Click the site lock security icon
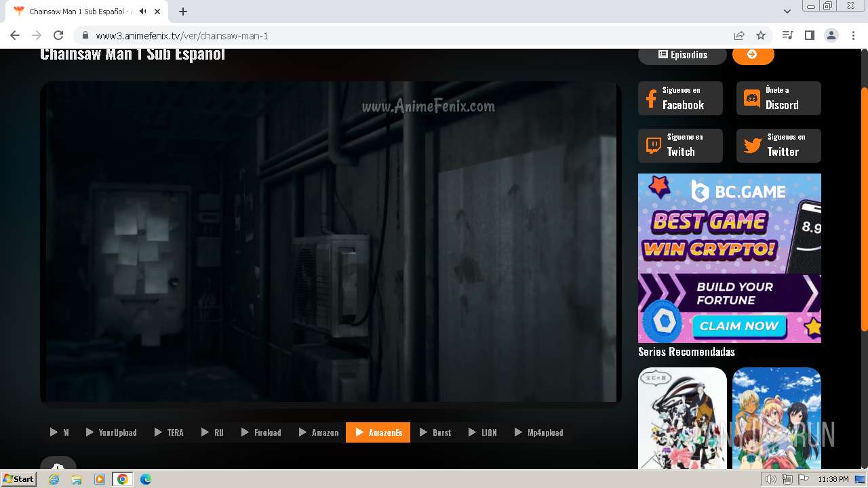The width and height of the screenshot is (868, 488). click(85, 35)
